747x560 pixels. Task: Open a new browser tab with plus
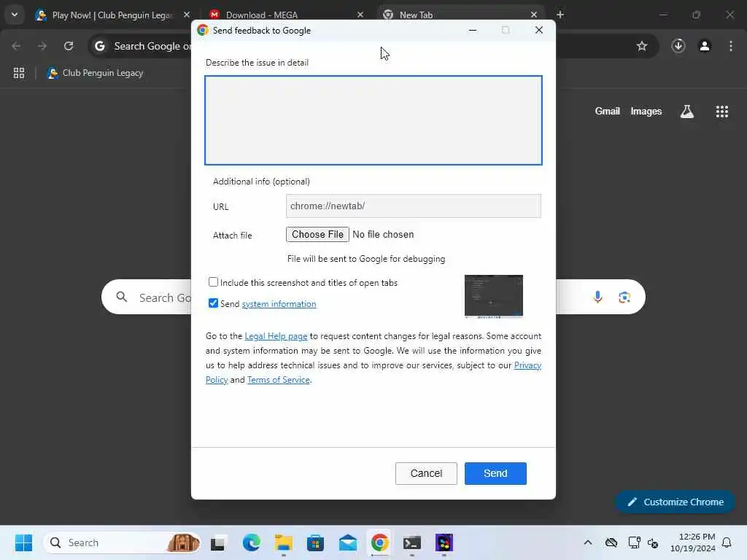click(560, 15)
